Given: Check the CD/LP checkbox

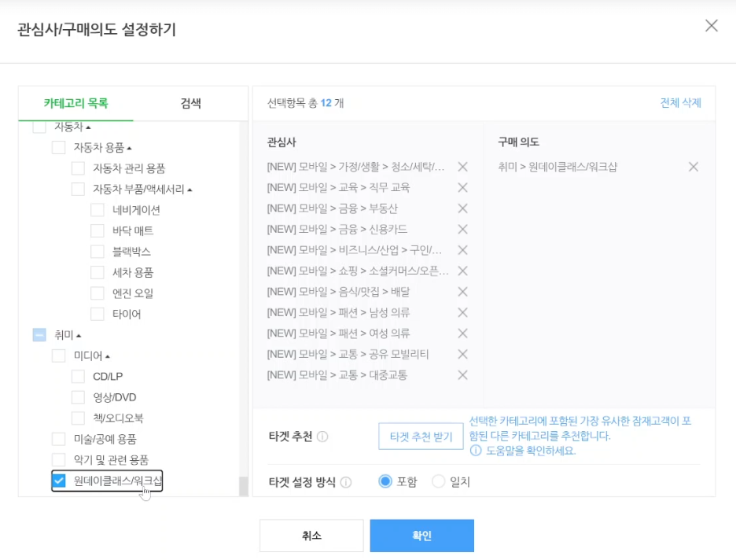Looking at the screenshot, I should click(78, 377).
